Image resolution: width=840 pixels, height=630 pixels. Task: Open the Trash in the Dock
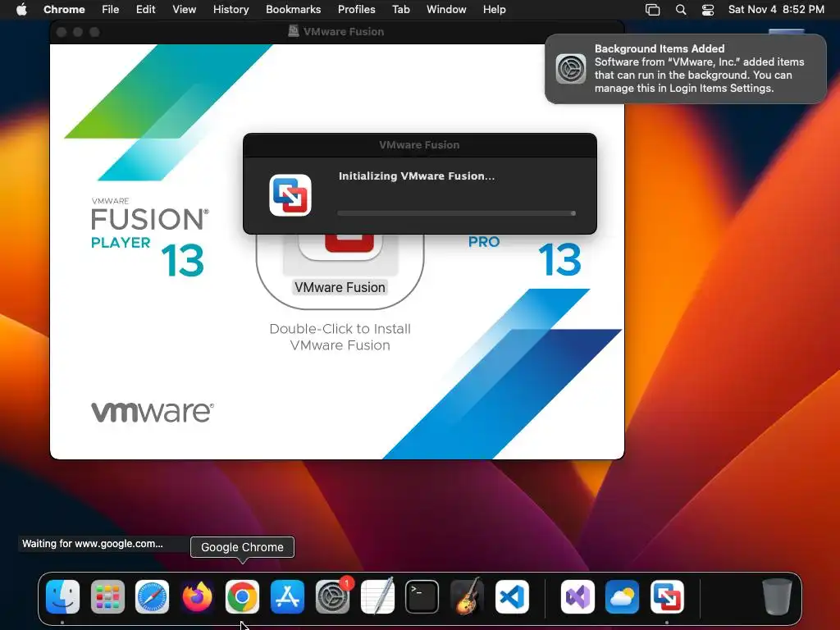pyautogui.click(x=777, y=596)
